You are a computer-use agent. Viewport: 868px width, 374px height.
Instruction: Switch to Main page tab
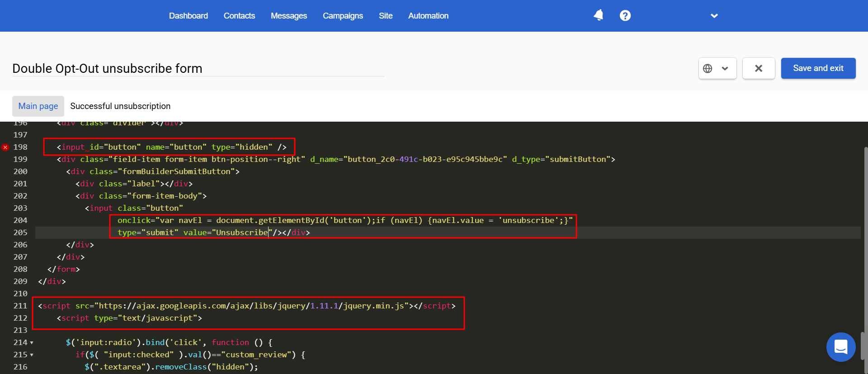click(38, 106)
